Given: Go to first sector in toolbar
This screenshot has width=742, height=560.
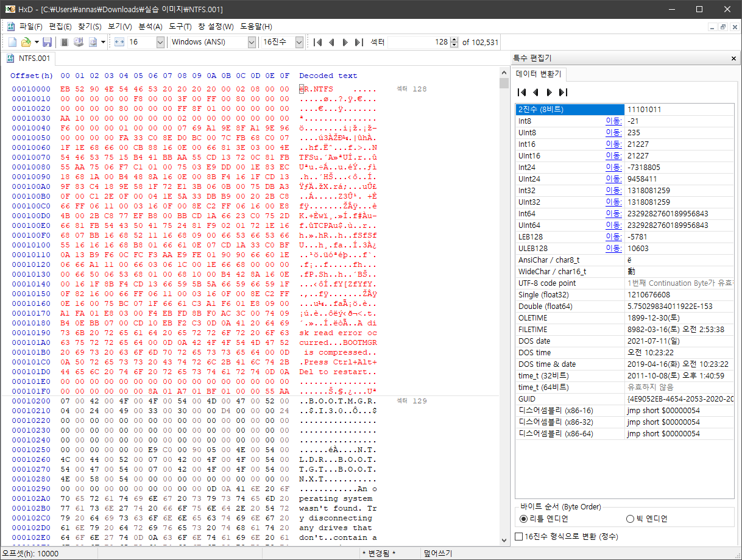Looking at the screenshot, I should (317, 42).
